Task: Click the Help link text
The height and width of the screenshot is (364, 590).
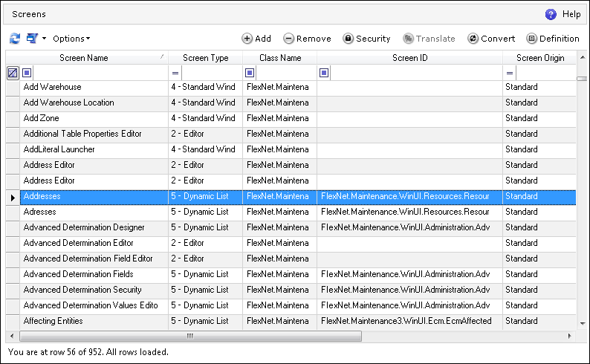Action: (571, 14)
